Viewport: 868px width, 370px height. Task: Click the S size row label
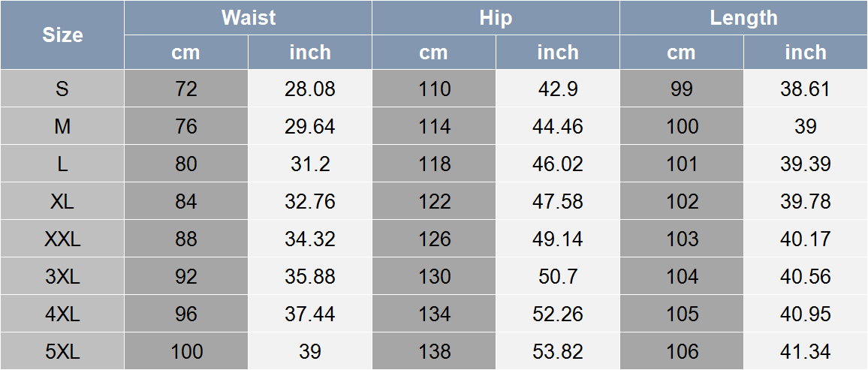click(62, 89)
